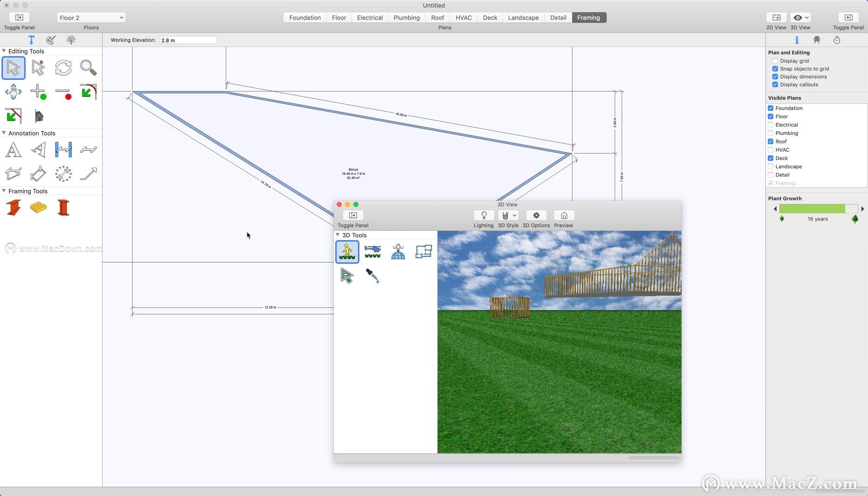
Task: Switch to the Roof plan tab
Action: tap(437, 18)
